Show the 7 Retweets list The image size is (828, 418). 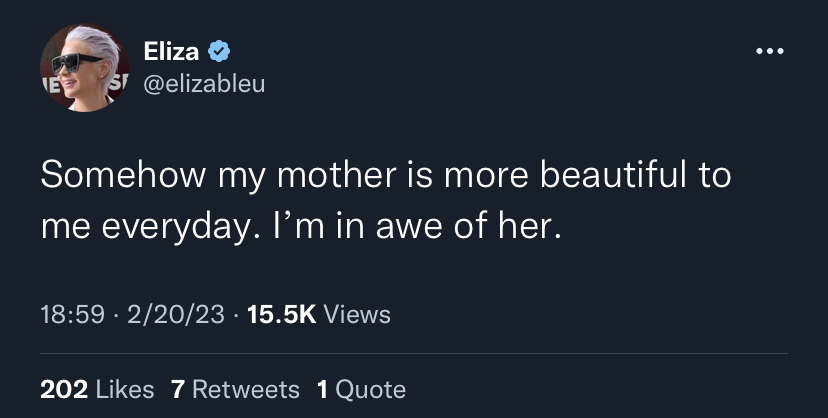coord(235,390)
